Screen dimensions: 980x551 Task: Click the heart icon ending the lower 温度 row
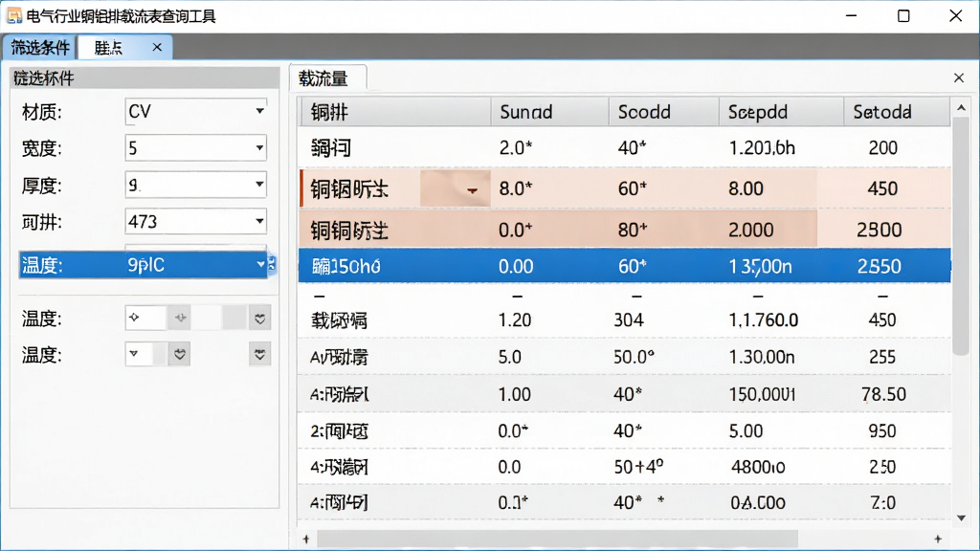pos(260,355)
